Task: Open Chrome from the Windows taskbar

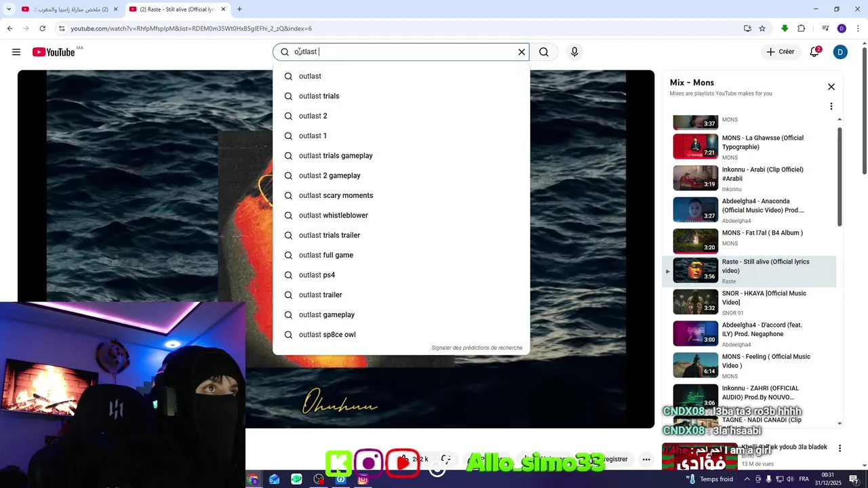Action: tap(252, 479)
